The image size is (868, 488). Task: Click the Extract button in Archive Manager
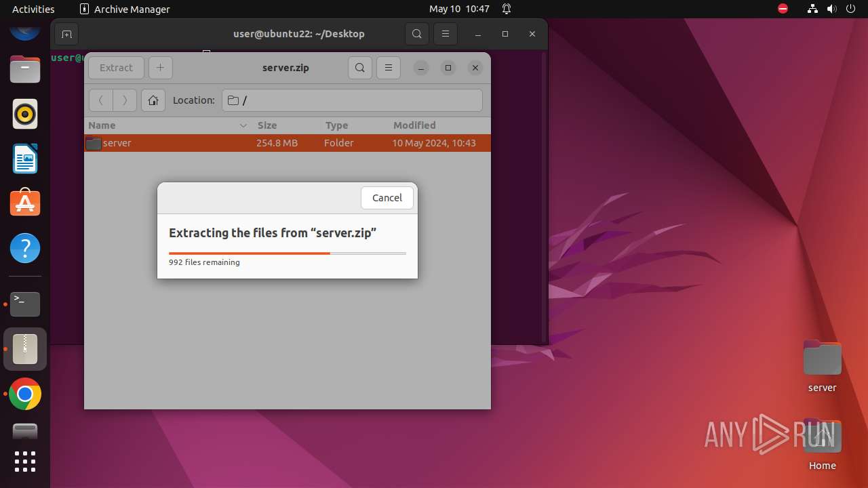coord(116,68)
